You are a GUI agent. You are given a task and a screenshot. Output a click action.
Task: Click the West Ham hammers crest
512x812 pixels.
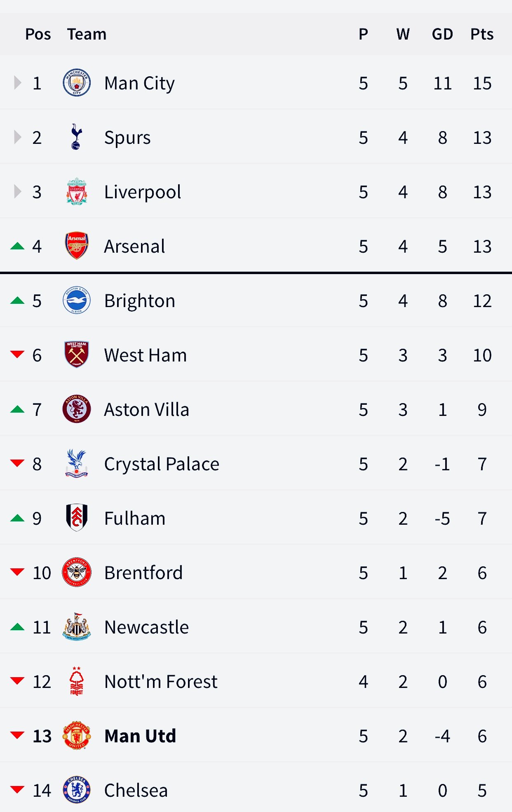click(x=77, y=355)
